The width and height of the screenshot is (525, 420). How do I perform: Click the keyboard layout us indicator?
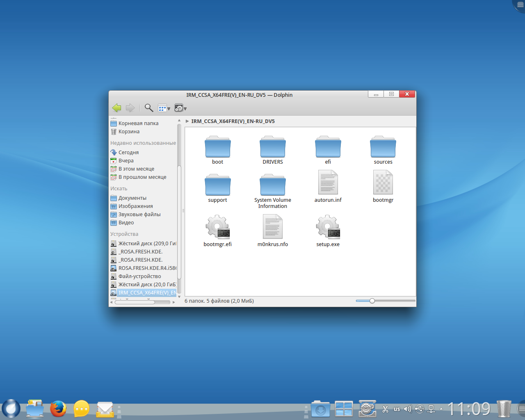coord(397,409)
